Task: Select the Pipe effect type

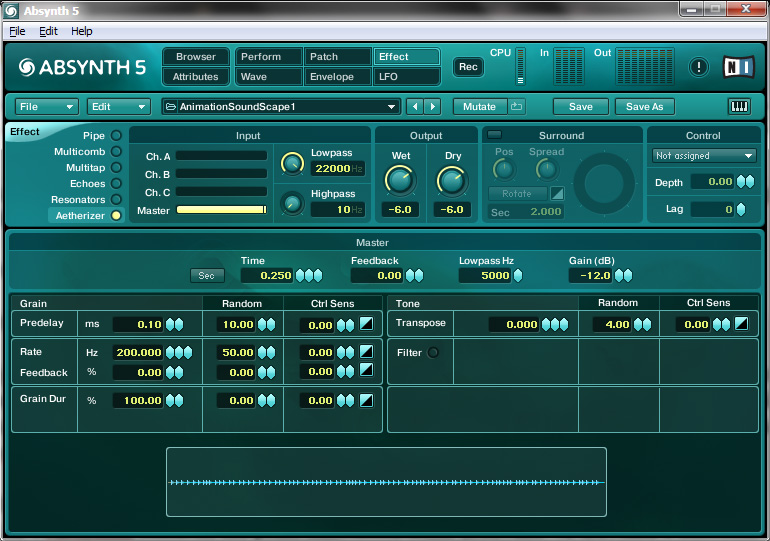Action: pos(116,136)
